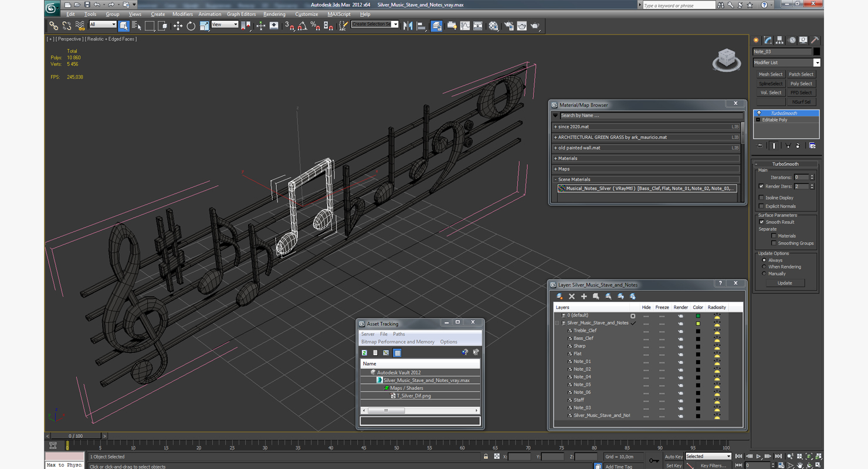The width and height of the screenshot is (868, 469).
Task: Click the Poly Select button
Action: (801, 84)
